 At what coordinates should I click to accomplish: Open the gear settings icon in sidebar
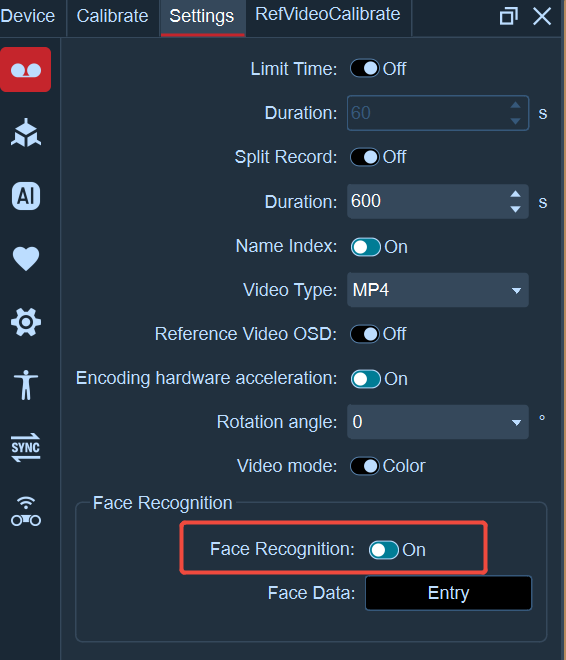click(26, 322)
